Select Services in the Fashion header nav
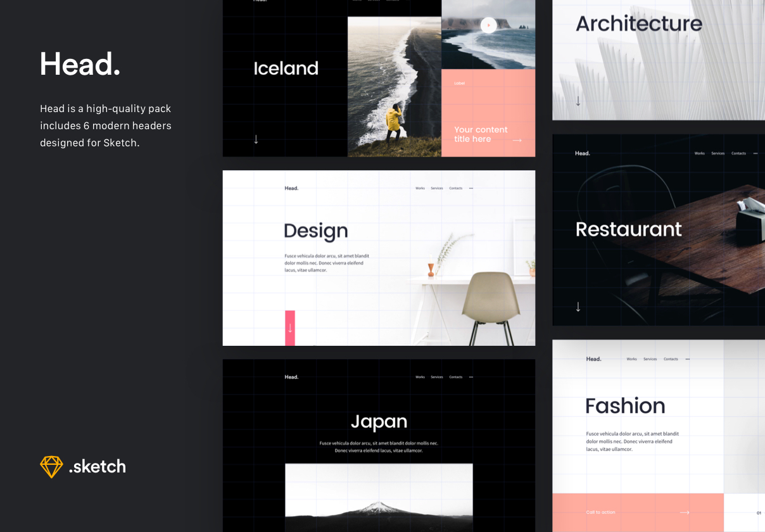 [x=650, y=359]
